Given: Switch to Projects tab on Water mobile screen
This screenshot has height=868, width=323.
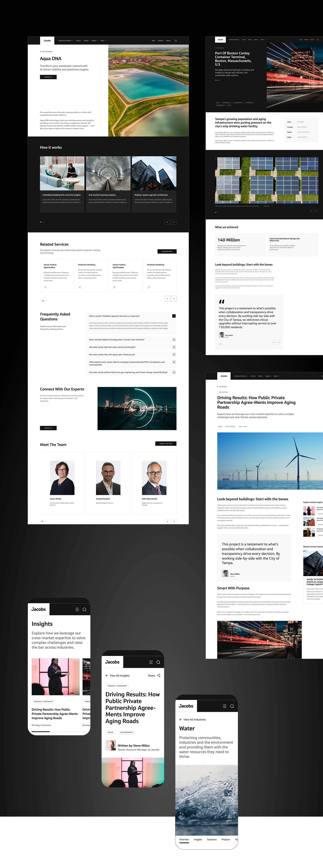Looking at the screenshot, I should [226, 839].
